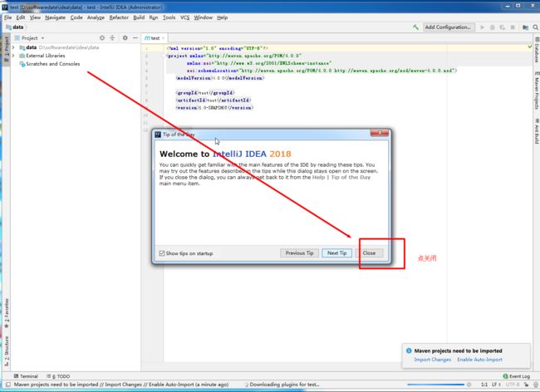Open the Maven Projects tool window stripe
The width and height of the screenshot is (540, 392).
(x=537, y=91)
